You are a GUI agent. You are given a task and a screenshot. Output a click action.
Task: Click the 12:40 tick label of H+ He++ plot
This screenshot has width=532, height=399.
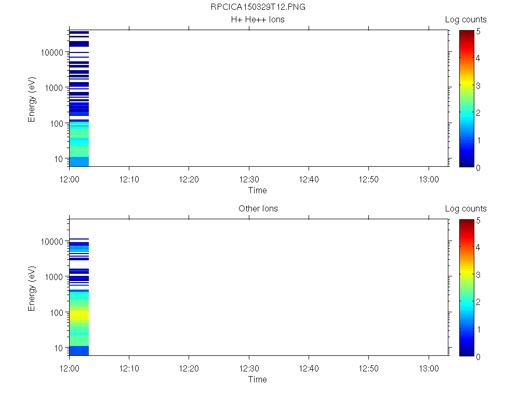click(x=309, y=179)
